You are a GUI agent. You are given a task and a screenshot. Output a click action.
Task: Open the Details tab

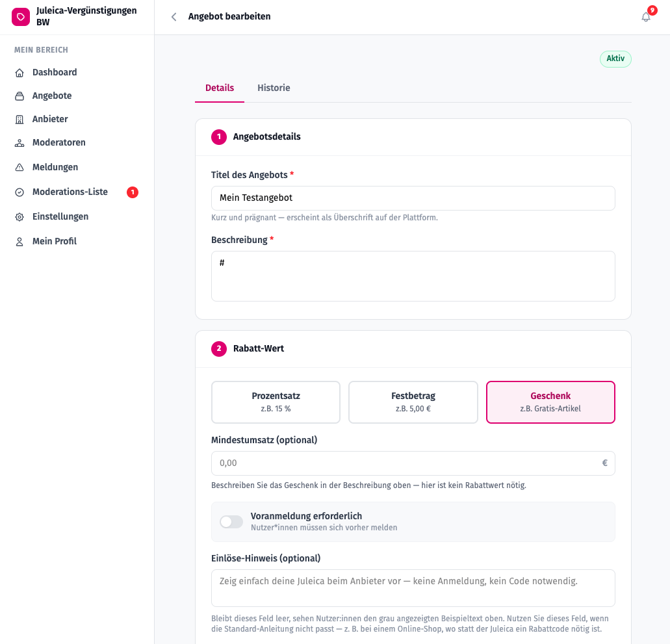[220, 88]
